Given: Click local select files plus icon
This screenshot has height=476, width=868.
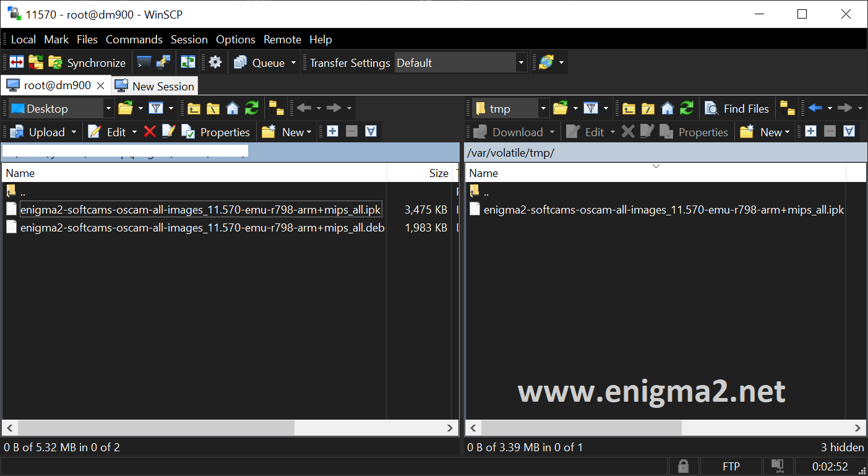Looking at the screenshot, I should [x=333, y=131].
